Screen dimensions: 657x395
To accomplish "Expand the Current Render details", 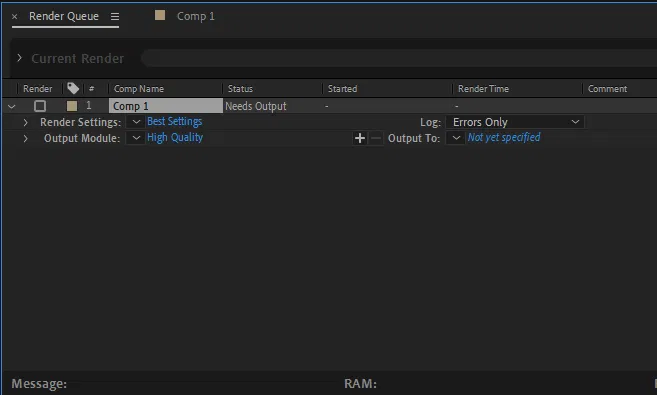I will coord(19,58).
